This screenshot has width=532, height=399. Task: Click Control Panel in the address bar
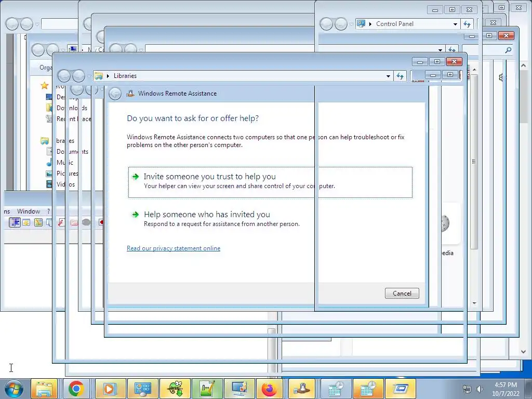coord(395,24)
